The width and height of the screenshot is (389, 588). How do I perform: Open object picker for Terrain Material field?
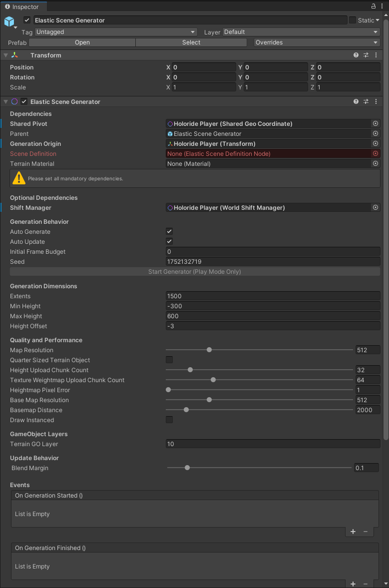[376, 164]
